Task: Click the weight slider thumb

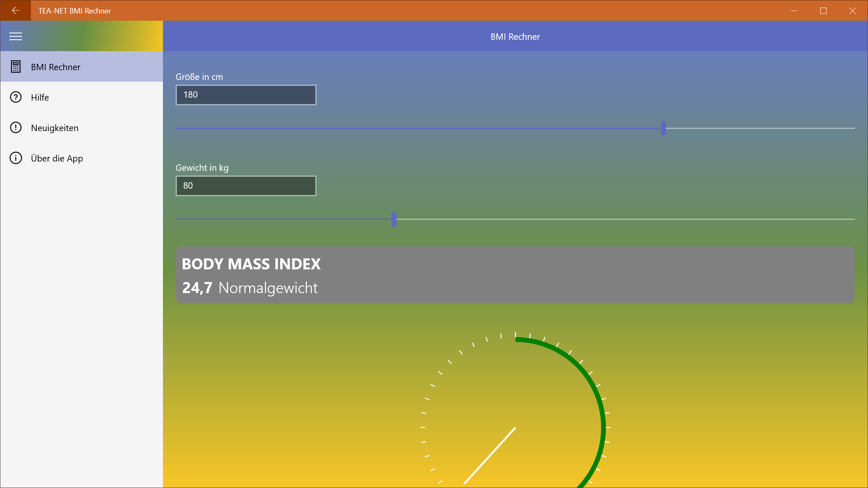Action: (394, 219)
